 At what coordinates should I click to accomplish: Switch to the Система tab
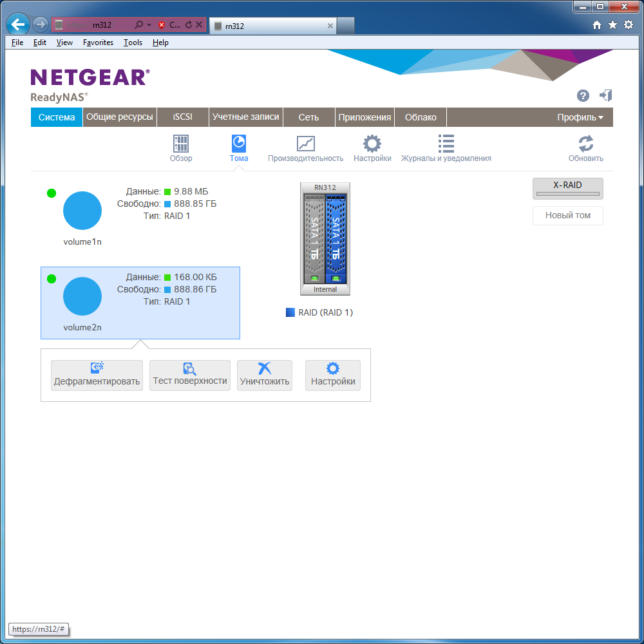click(57, 117)
